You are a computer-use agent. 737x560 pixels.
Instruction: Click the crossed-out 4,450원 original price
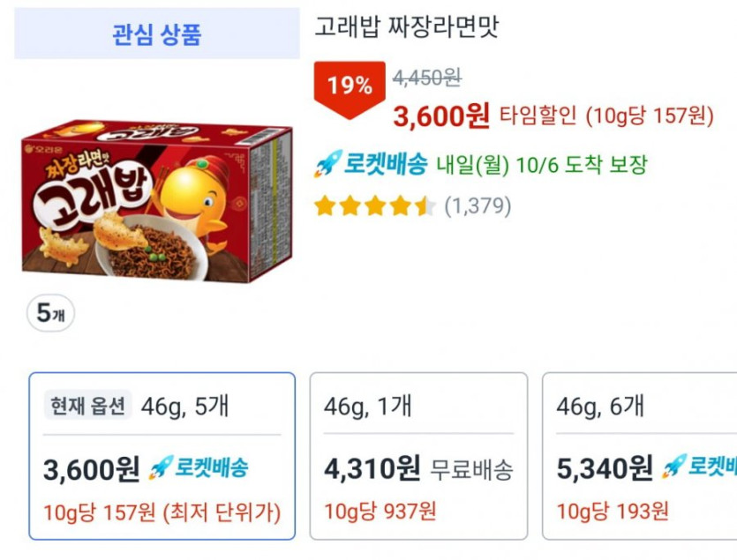427,78
